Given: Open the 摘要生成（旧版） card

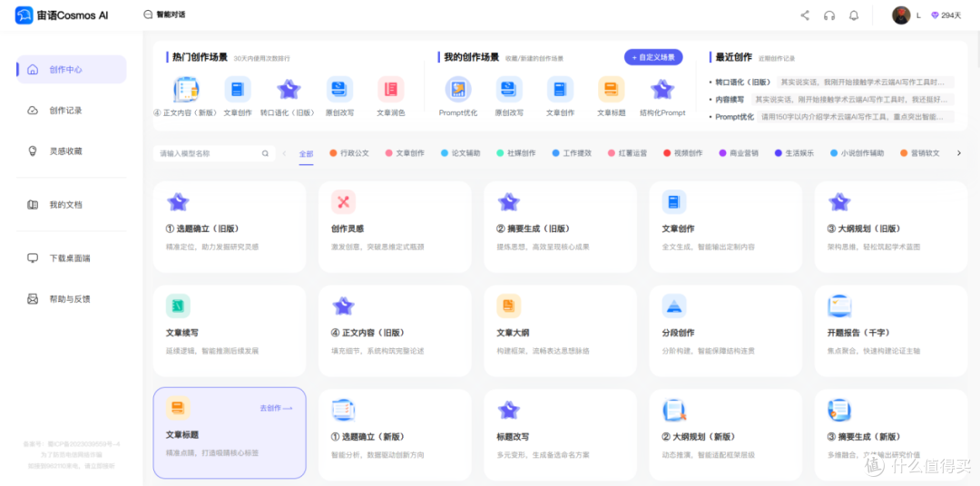Looking at the screenshot, I should click(x=560, y=227).
